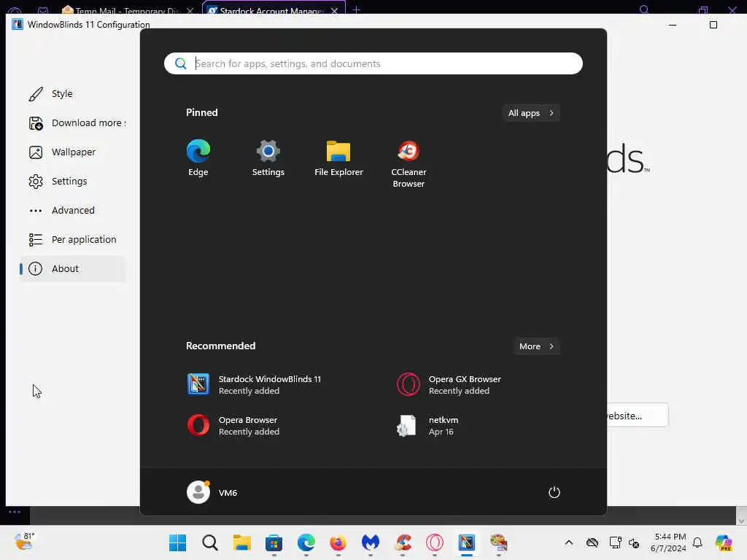Image resolution: width=747 pixels, height=560 pixels.
Task: Click the three-dot icon at bottom left
Action: pos(15,513)
